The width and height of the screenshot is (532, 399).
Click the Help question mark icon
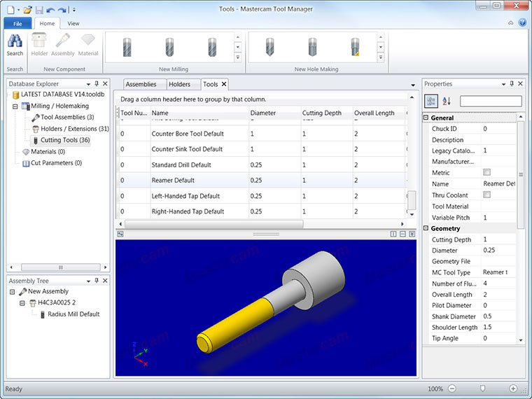[x=522, y=22]
